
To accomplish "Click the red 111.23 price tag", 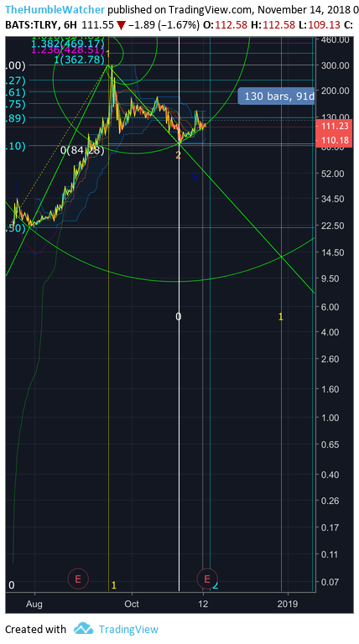I will click(335, 127).
